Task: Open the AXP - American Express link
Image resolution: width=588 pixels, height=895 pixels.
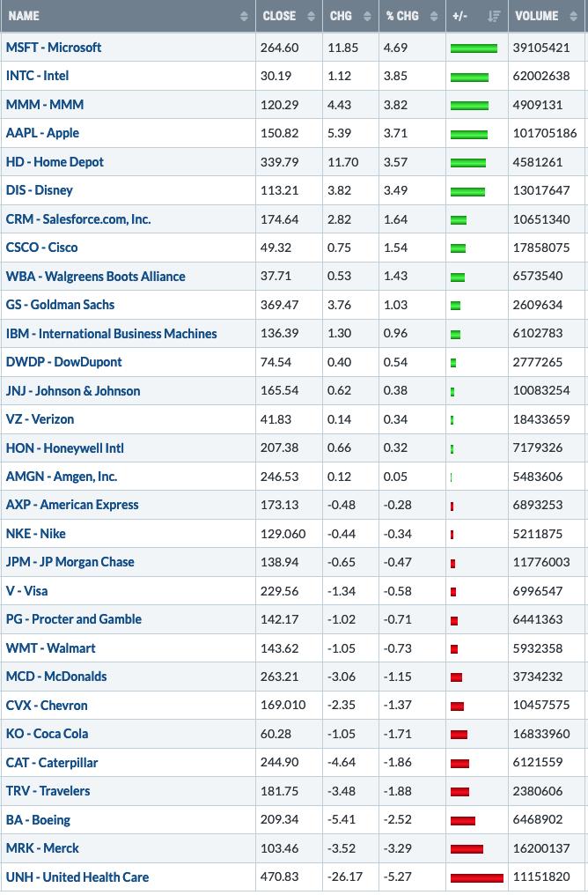Action: [72, 505]
